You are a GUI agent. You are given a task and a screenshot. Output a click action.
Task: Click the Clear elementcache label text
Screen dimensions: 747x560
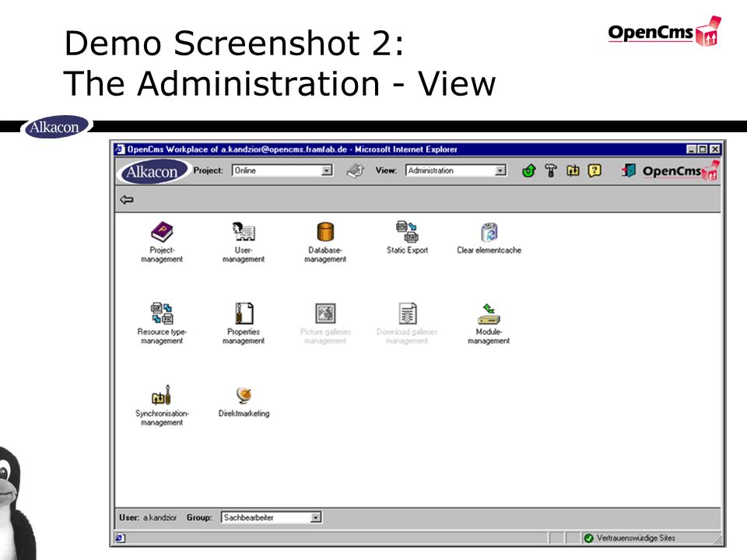tap(489, 250)
